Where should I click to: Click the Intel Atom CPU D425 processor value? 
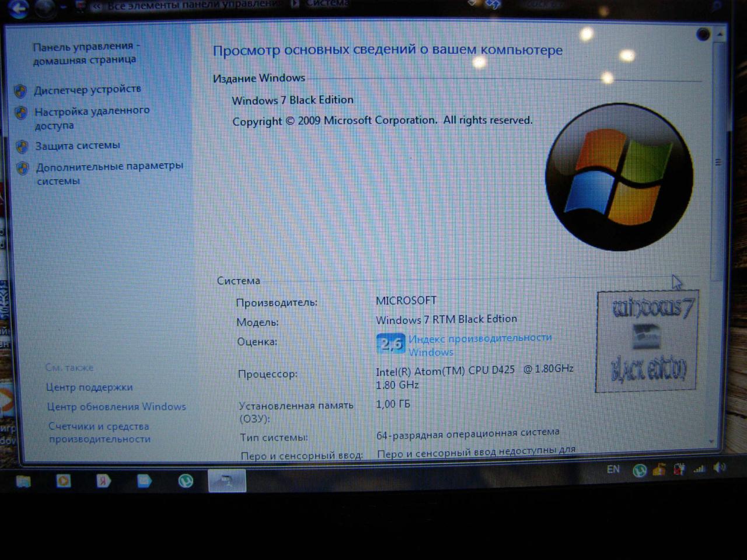[x=474, y=376]
